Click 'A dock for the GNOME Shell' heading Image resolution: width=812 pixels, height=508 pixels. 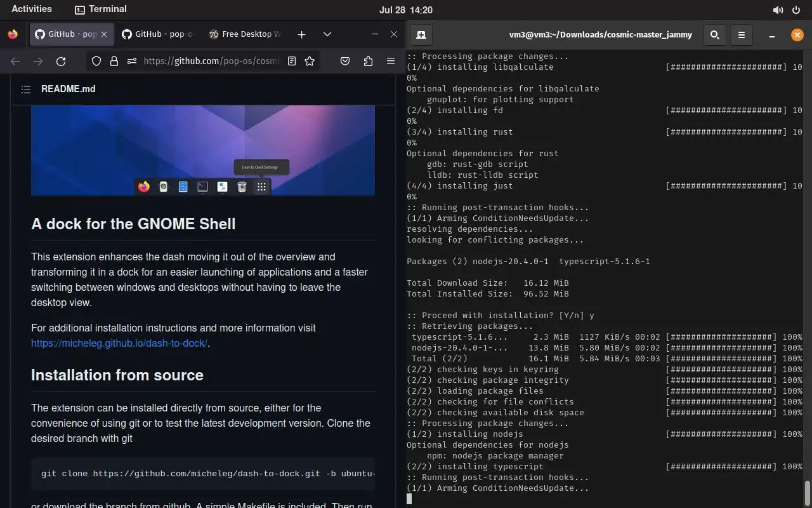[133, 224]
